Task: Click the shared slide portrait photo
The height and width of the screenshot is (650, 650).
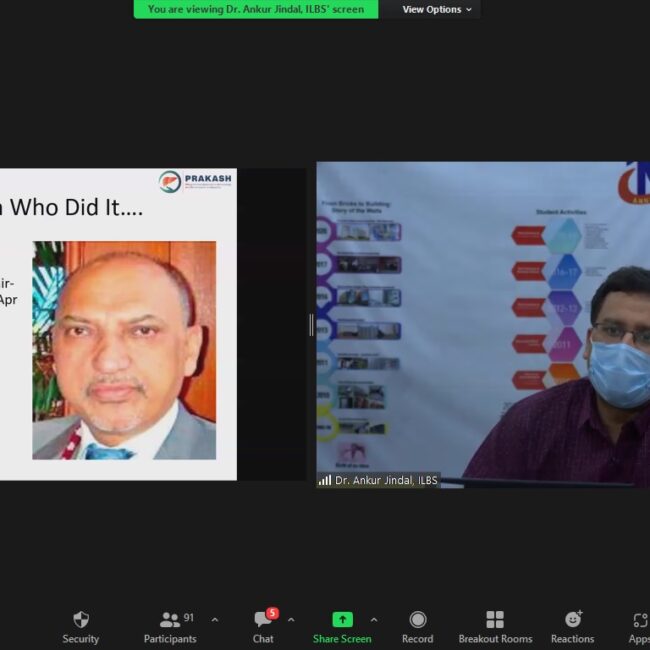Action: [124, 350]
